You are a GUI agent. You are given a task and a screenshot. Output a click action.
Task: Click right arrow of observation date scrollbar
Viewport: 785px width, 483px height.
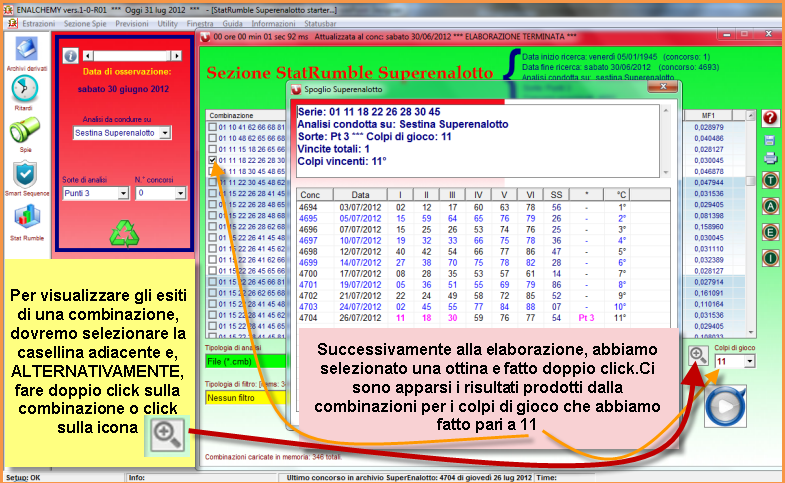click(x=176, y=56)
